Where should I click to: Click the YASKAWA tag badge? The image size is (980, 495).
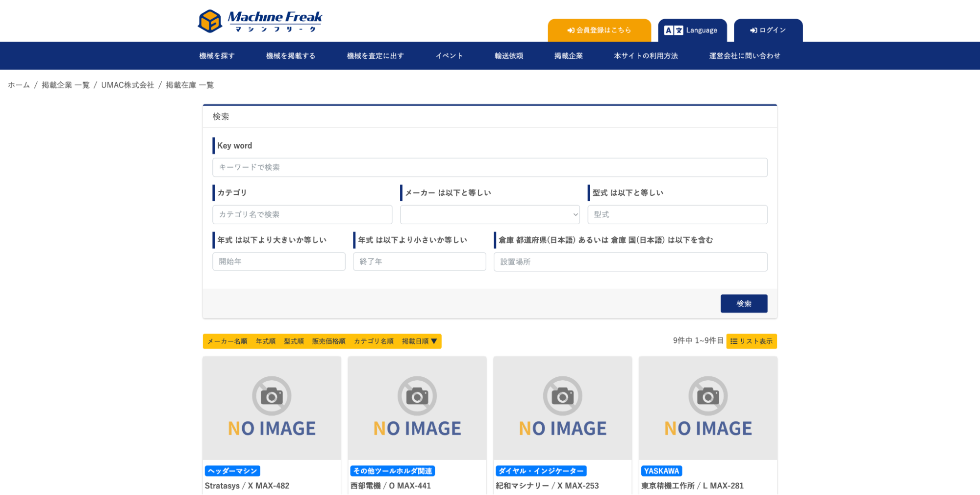tap(661, 471)
